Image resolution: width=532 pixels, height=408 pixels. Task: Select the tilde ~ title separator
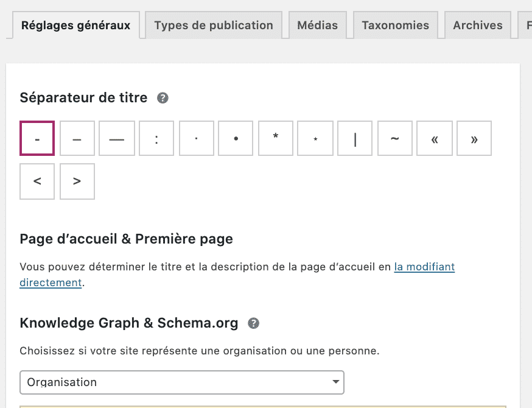394,138
